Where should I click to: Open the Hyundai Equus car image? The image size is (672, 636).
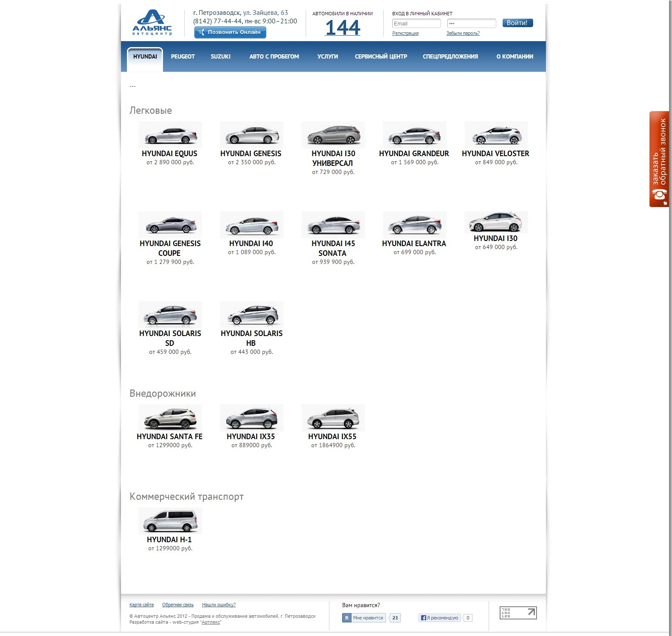pos(170,135)
